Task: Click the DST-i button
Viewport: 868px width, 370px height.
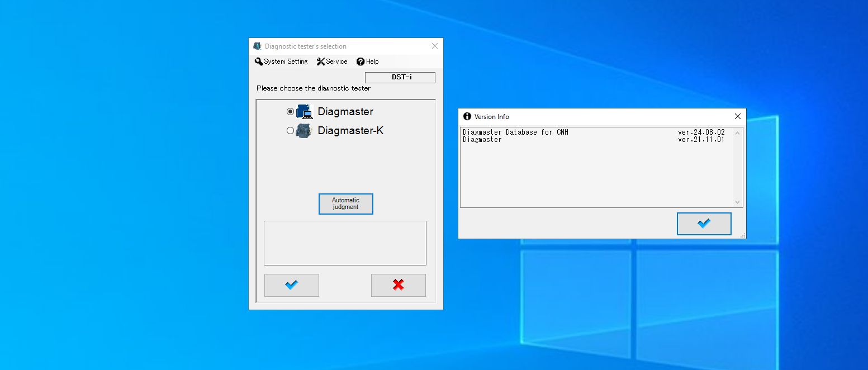Action: pos(400,77)
